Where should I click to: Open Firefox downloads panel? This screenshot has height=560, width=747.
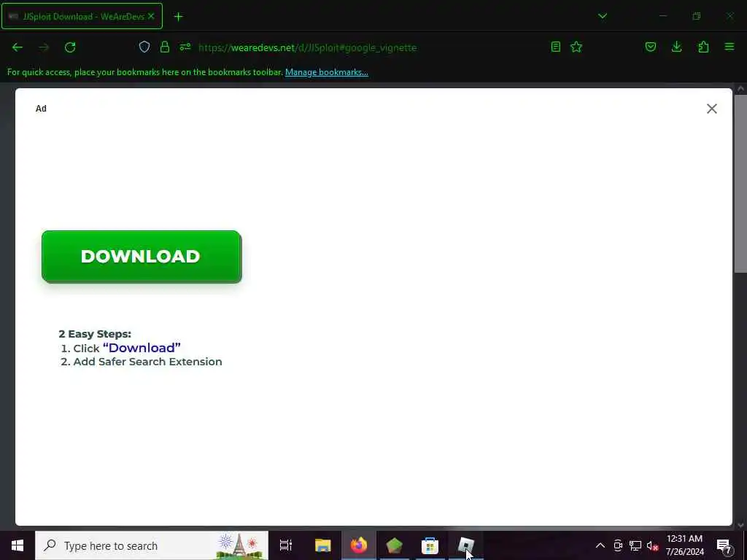(x=676, y=47)
